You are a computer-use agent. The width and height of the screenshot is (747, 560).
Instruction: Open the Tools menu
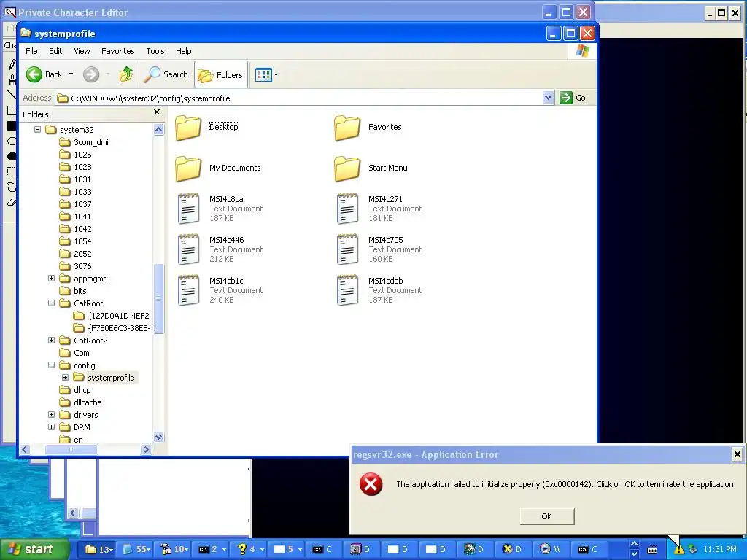click(155, 51)
